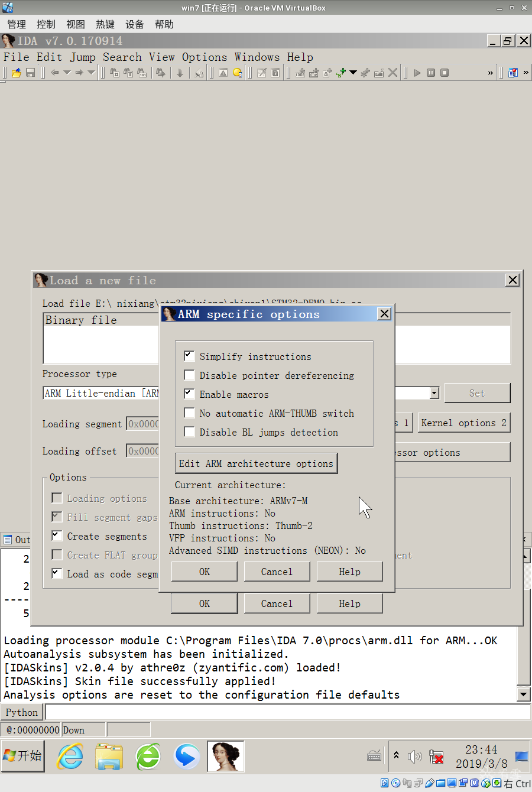
Task: Open the IDA File menu
Action: pos(16,57)
